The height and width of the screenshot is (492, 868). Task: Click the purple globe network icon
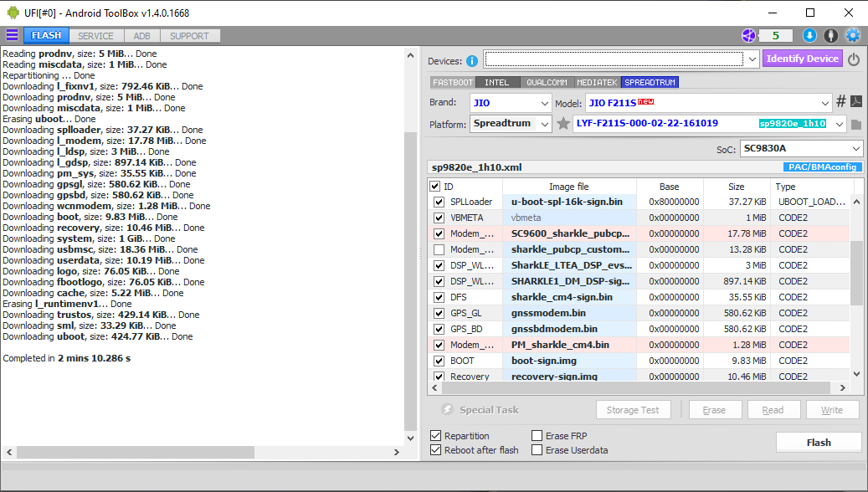(748, 35)
